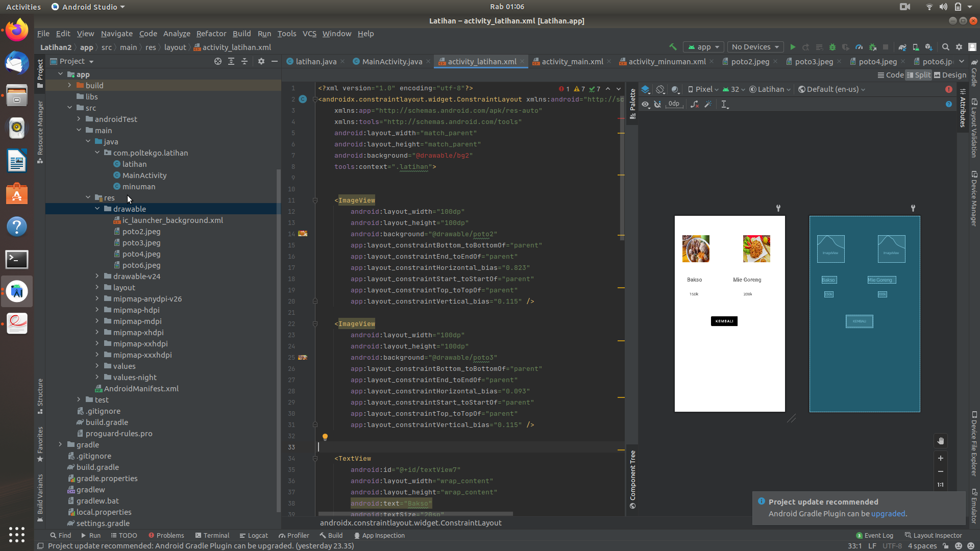
Task: Click the green Run app button
Action: point(793,47)
